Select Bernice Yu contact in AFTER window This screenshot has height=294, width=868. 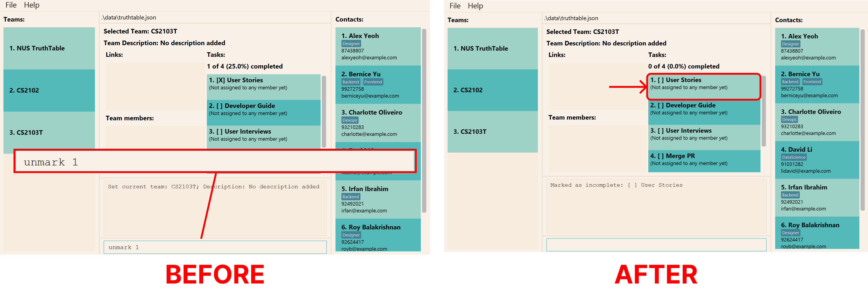[x=817, y=84]
